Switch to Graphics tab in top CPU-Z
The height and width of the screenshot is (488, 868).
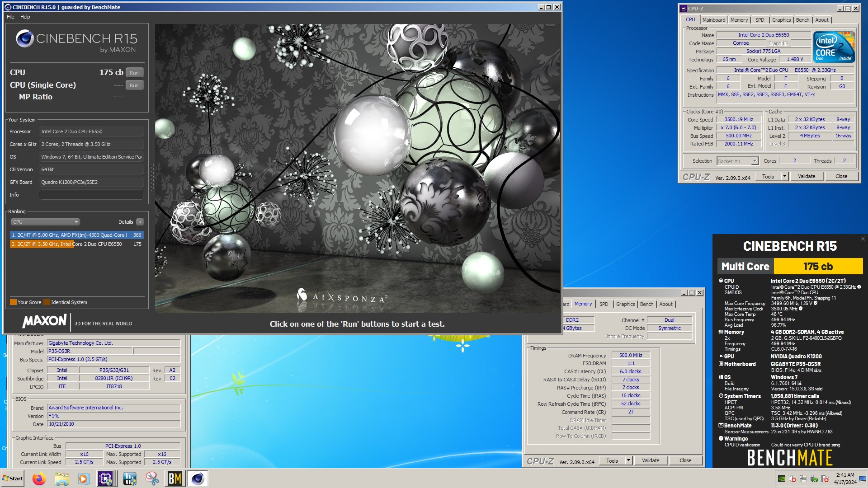781,20
